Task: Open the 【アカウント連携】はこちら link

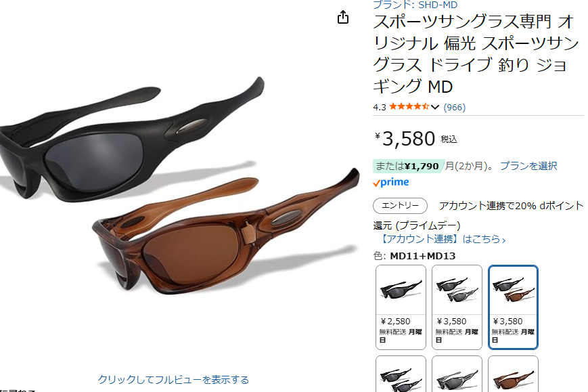Action: [441, 239]
